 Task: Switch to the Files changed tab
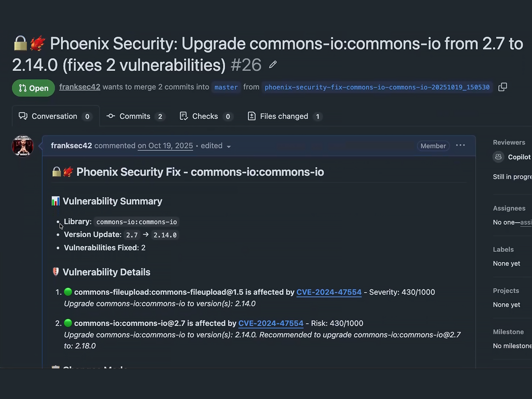pos(284,116)
